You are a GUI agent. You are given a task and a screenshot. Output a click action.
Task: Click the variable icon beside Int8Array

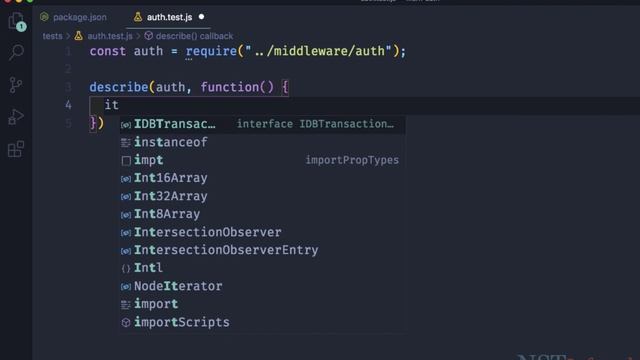[x=126, y=214]
